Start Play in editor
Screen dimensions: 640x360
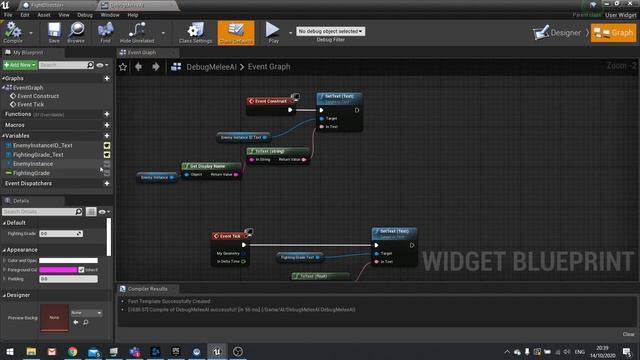pos(273,32)
